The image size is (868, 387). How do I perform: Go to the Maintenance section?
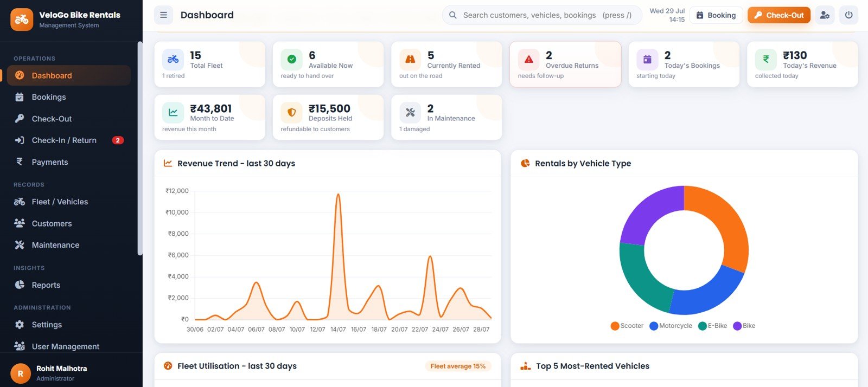pos(69,245)
